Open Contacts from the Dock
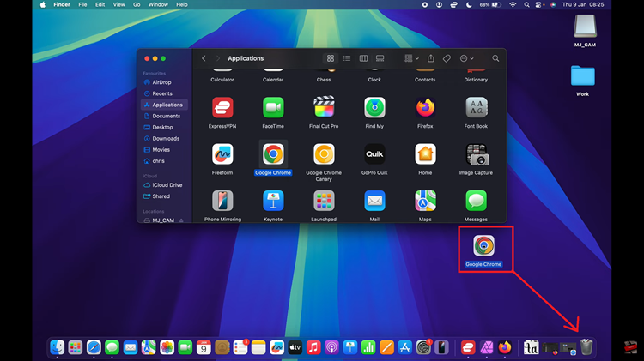644x361 pixels. 222,347
